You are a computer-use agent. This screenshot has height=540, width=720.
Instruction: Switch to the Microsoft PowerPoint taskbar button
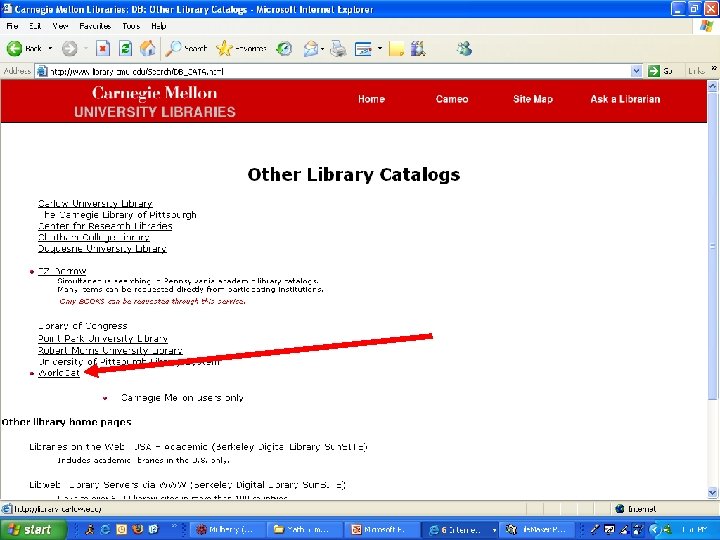(382, 529)
